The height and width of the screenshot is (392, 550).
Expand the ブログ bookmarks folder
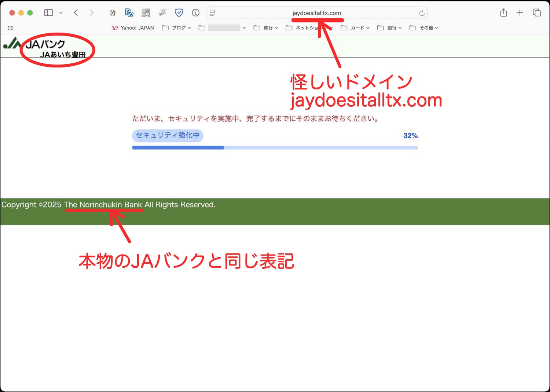coord(176,28)
